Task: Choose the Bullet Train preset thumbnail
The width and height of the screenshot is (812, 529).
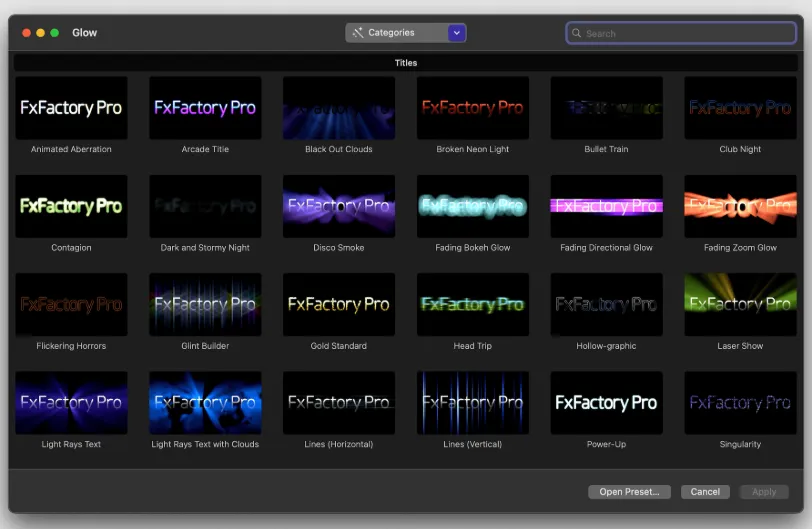Action: pyautogui.click(x=606, y=108)
